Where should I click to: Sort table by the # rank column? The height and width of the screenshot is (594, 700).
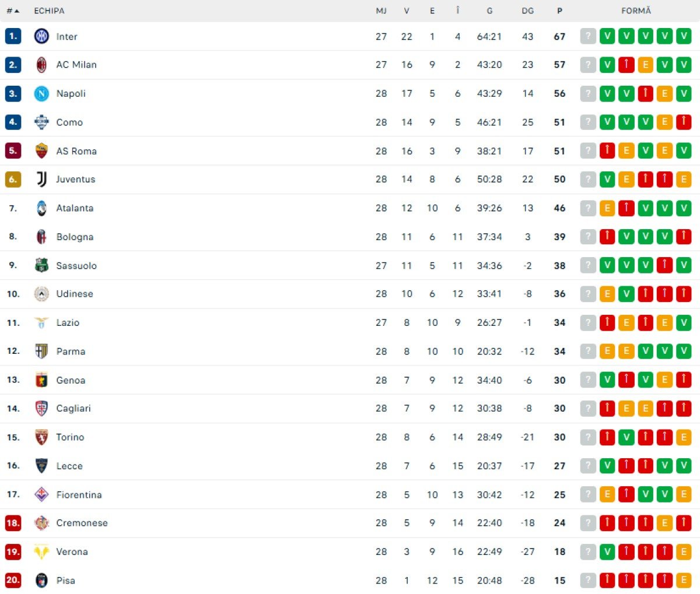(x=12, y=10)
